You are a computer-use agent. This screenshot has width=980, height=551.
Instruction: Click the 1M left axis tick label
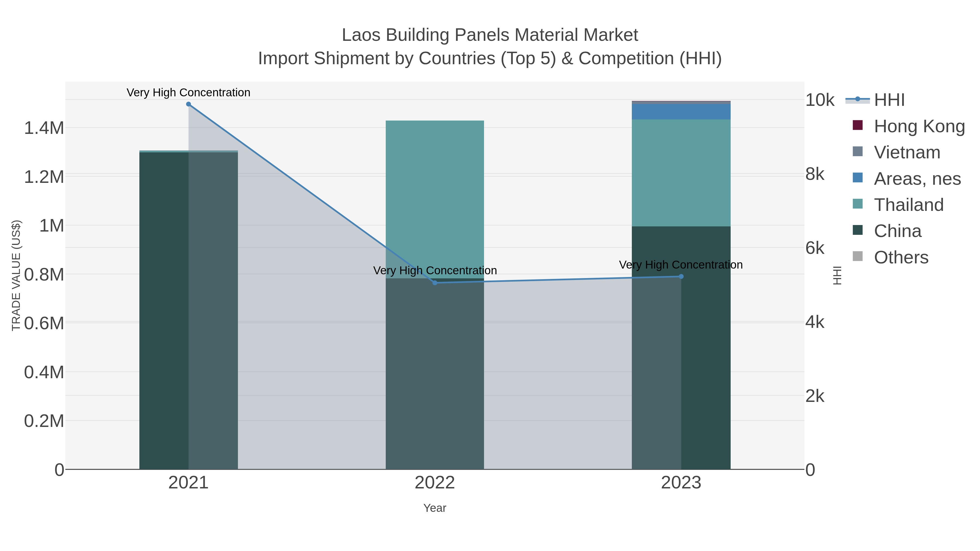(x=52, y=226)
